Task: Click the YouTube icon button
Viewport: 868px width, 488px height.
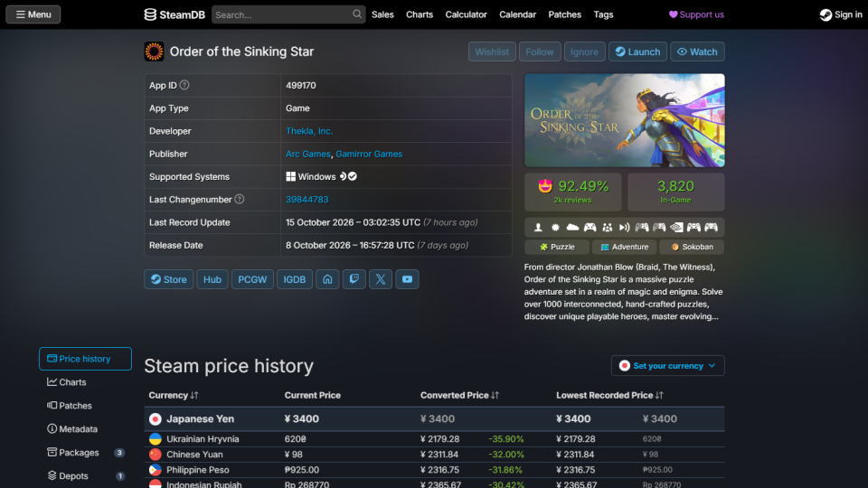Action: (x=407, y=279)
